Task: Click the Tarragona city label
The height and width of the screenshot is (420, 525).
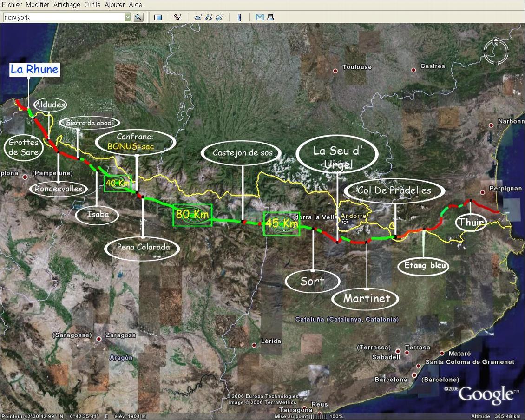Action: click(295, 410)
